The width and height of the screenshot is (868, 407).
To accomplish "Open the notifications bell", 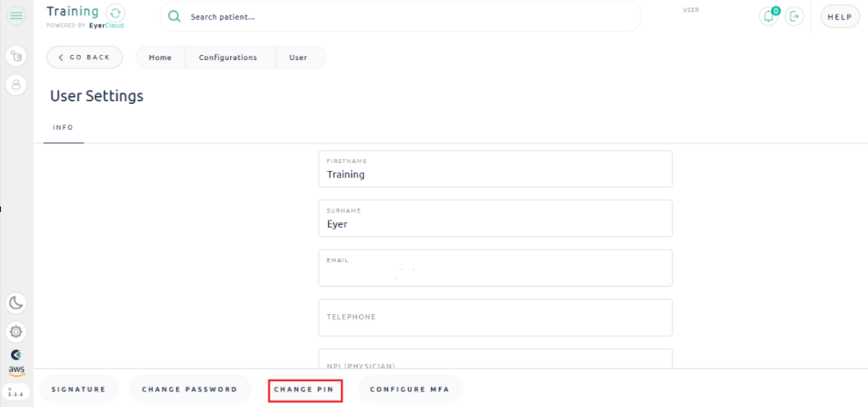I will coord(769,16).
